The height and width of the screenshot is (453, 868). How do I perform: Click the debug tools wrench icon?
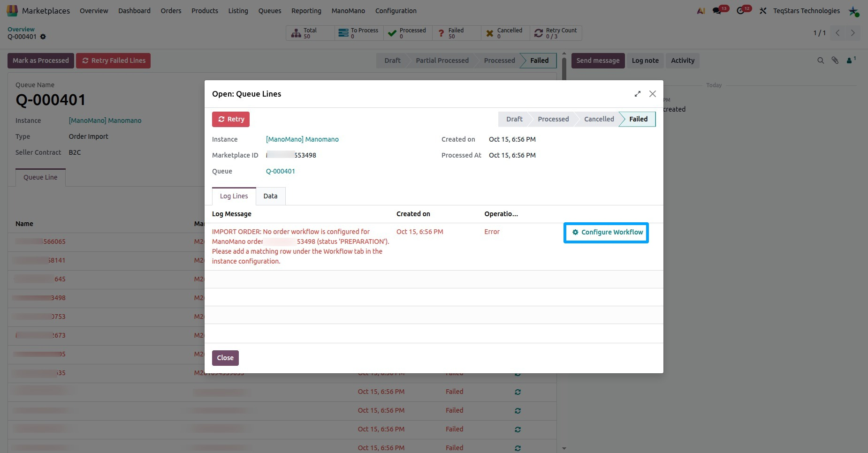click(763, 11)
